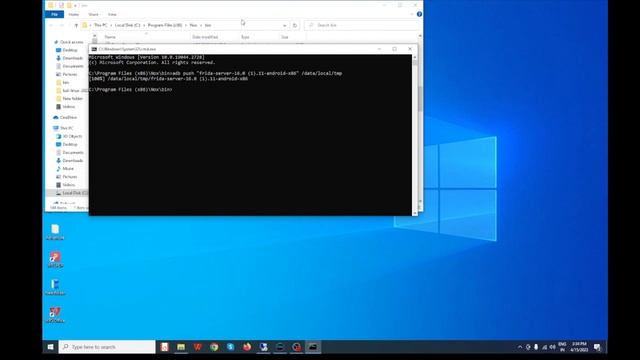Select This PC in the navigation pane
The width and height of the screenshot is (640, 360).
(67, 128)
